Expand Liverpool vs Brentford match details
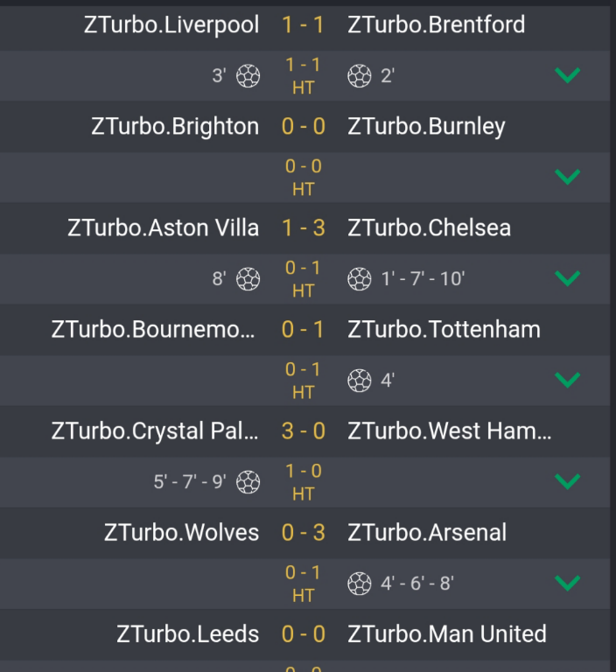This screenshot has width=616, height=672. coord(568,76)
